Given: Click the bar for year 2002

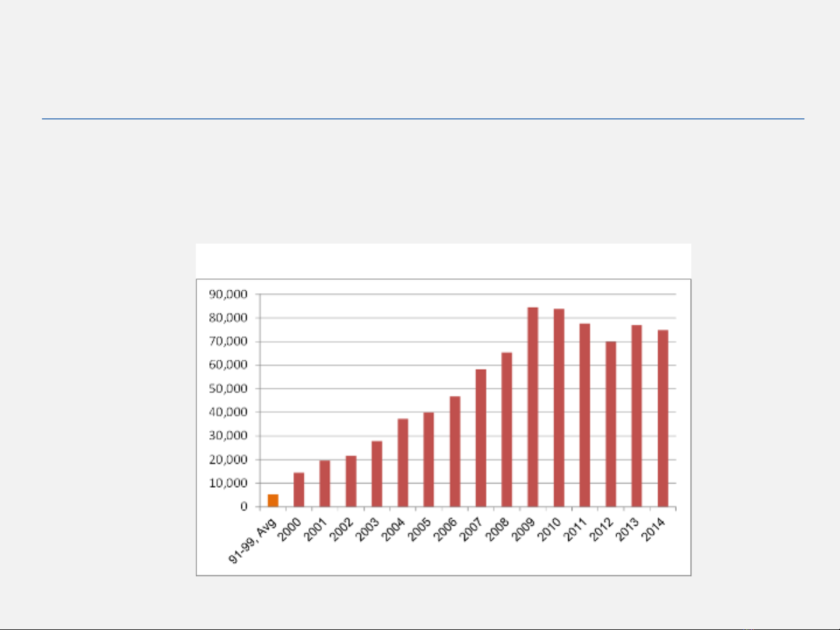Looking at the screenshot, I should coord(351,481).
